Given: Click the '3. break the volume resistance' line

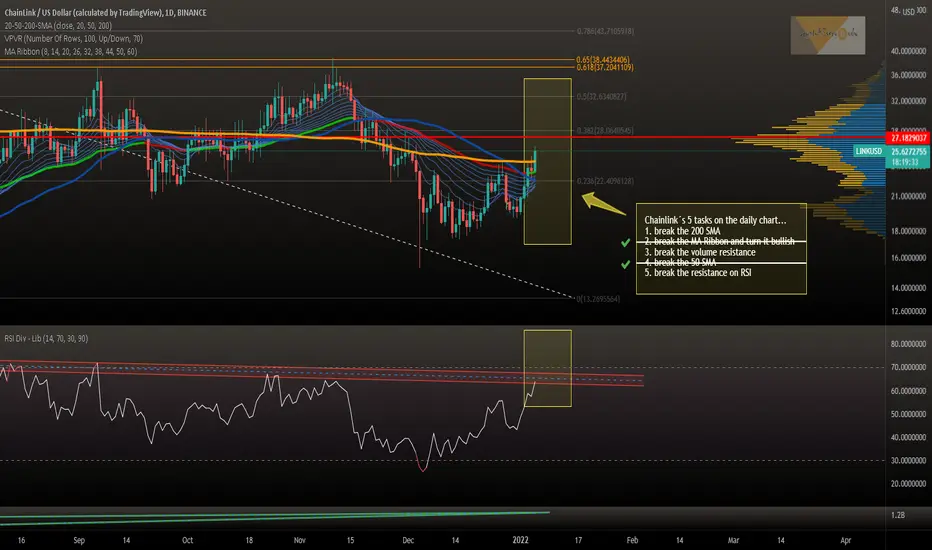Looking at the screenshot, I should pyautogui.click(x=700, y=252).
